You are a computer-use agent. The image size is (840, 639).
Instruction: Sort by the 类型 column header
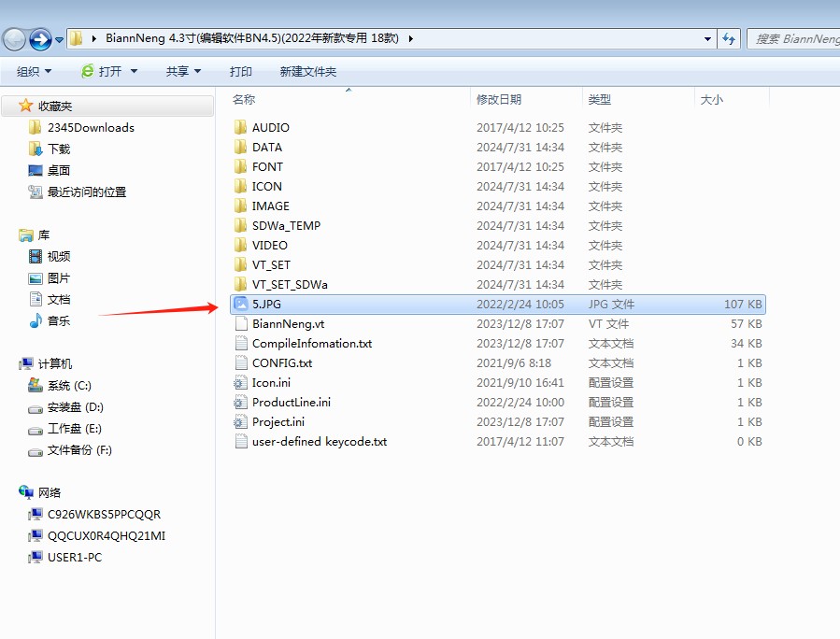(600, 99)
